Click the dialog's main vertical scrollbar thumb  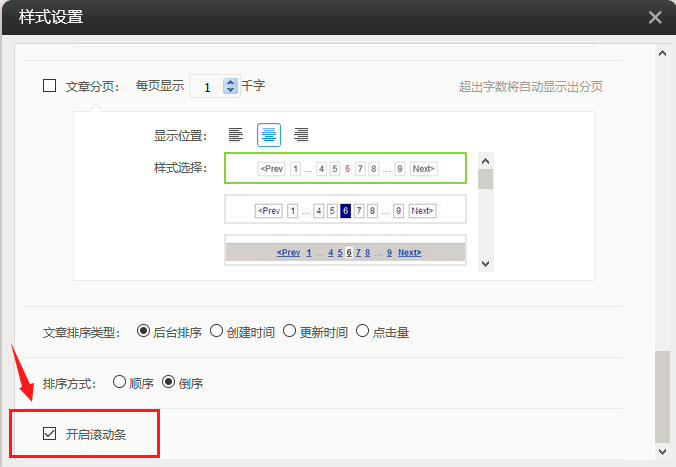click(x=663, y=395)
